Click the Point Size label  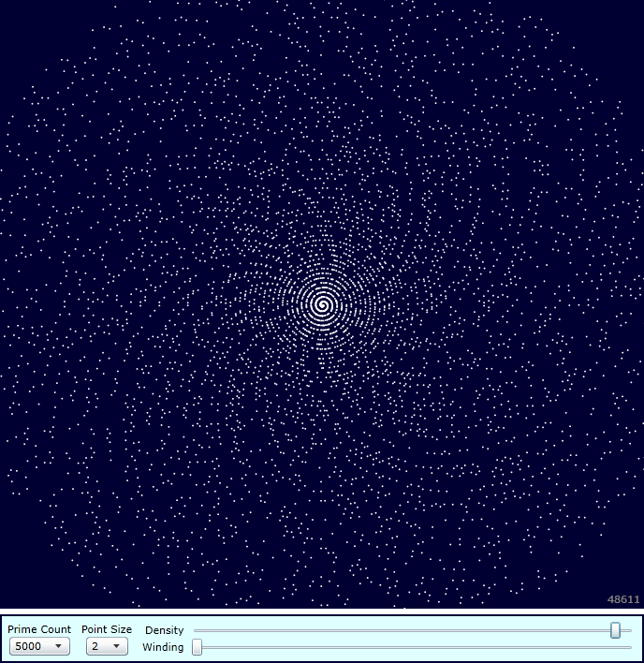pyautogui.click(x=107, y=629)
